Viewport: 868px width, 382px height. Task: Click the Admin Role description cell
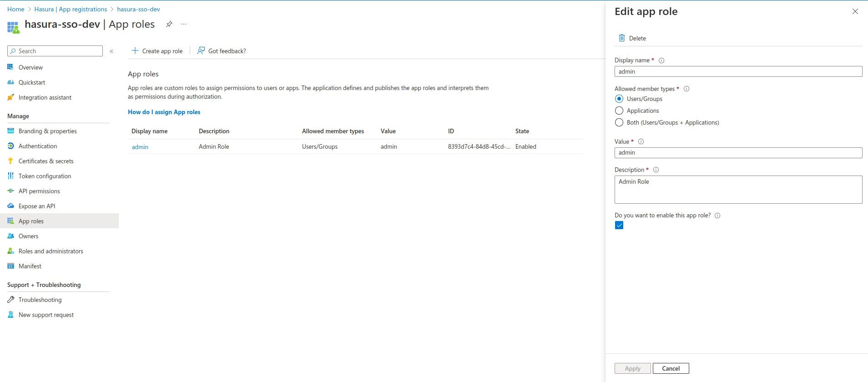tap(214, 146)
